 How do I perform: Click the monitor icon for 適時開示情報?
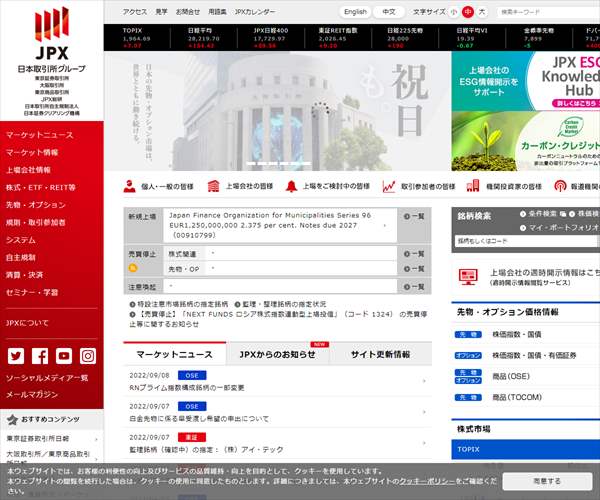point(468,277)
